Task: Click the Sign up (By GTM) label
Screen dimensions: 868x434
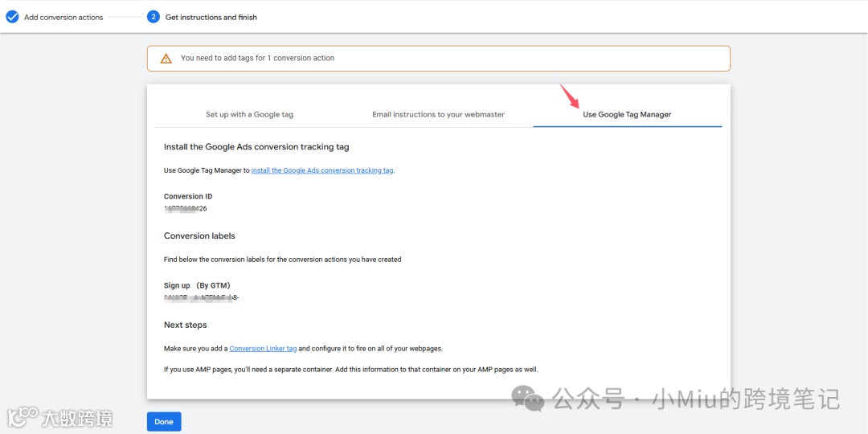Action: 197,285
